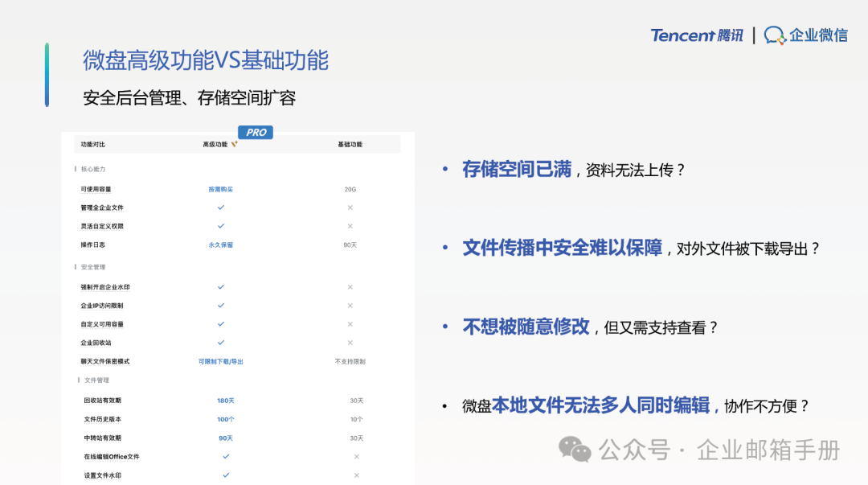Click the cross mark for 企业IP访问限制
Screen dimensions: 868x485
pyautogui.click(x=350, y=306)
